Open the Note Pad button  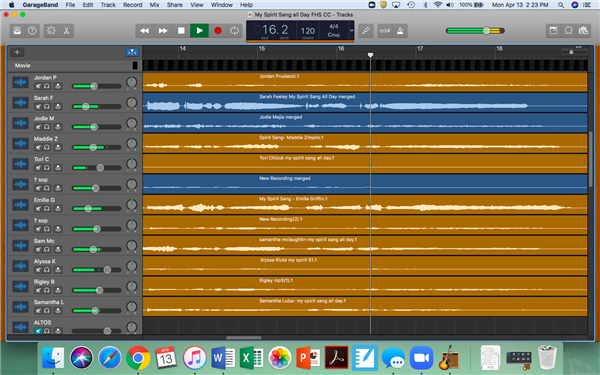coord(553,31)
